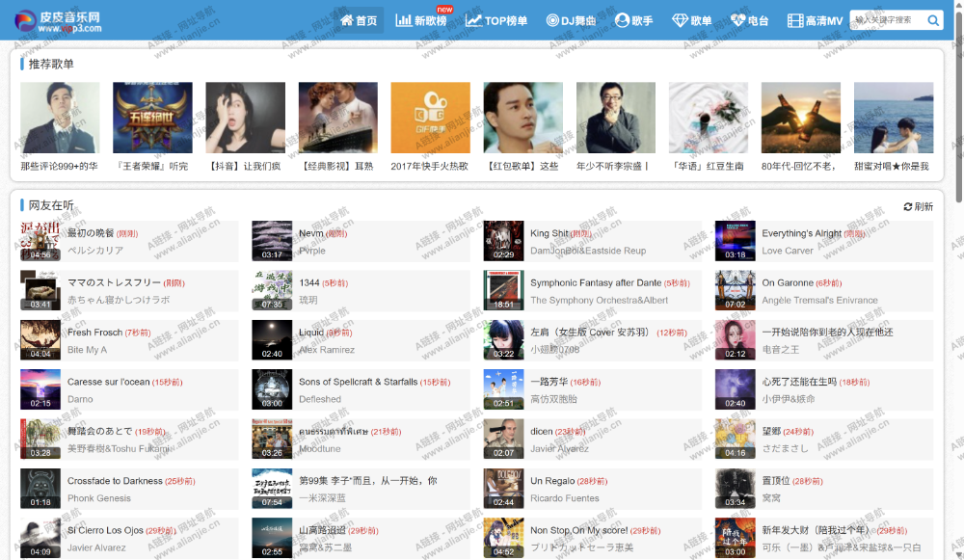Screen dimensions: 964x560
Task: Play the On Garonne song thumbnail
Action: (x=736, y=290)
